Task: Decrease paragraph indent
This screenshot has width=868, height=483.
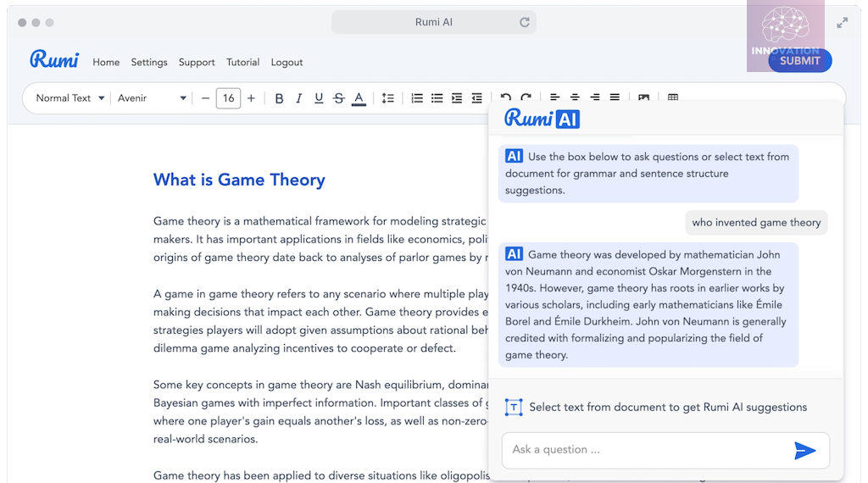Action: [x=476, y=98]
